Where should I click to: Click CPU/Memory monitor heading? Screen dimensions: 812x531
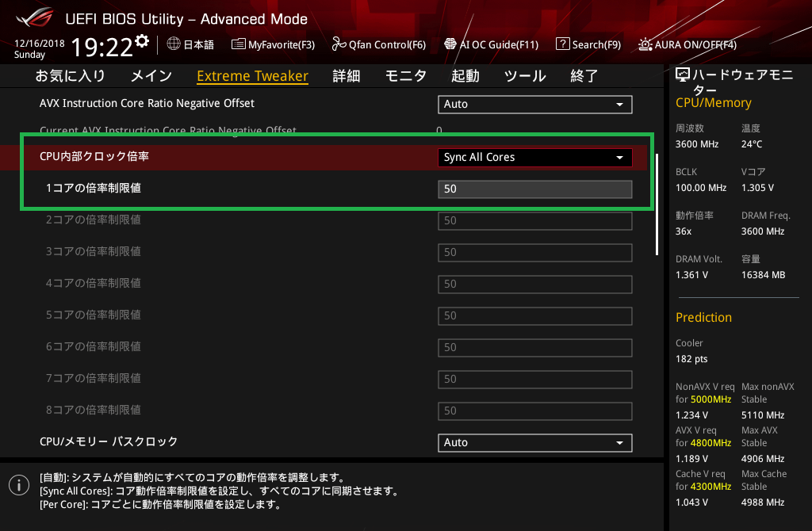point(713,102)
